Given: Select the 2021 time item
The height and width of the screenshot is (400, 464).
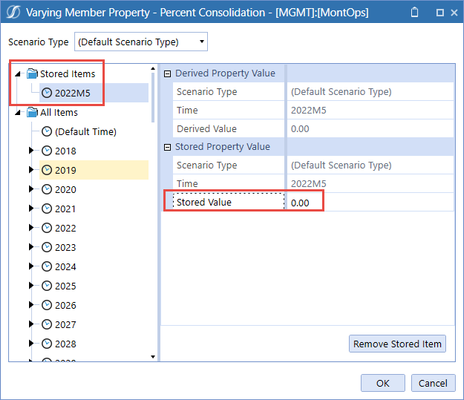Looking at the screenshot, I should click(65, 209).
